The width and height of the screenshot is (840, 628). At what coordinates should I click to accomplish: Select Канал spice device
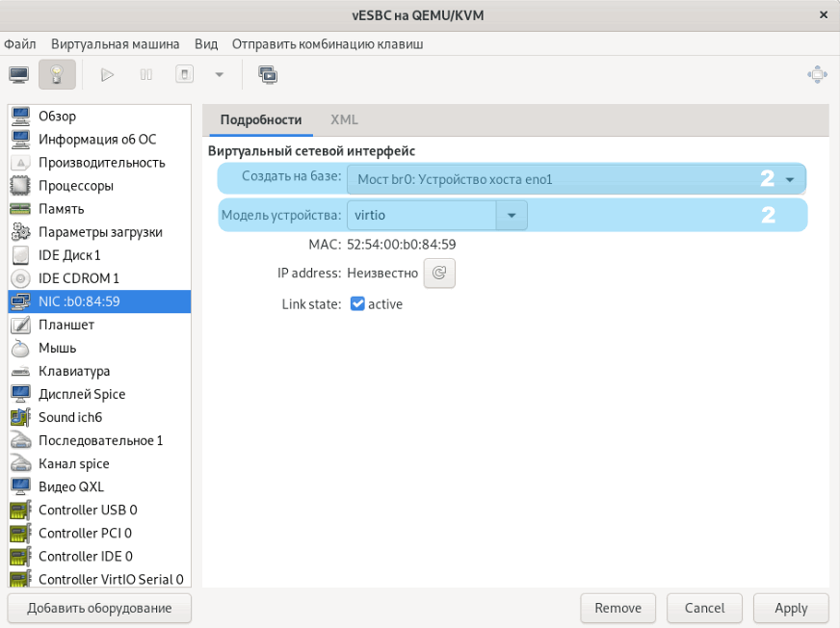pos(99,463)
